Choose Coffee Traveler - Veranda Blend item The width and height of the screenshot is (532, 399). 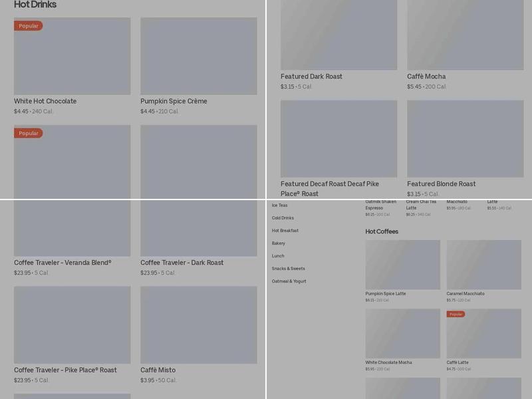pyautogui.click(x=63, y=263)
